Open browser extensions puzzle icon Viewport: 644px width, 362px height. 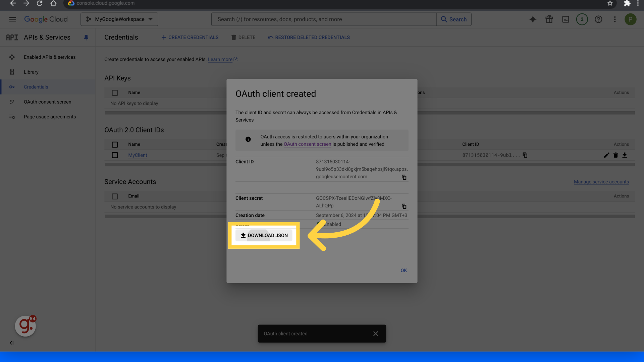coord(627,3)
